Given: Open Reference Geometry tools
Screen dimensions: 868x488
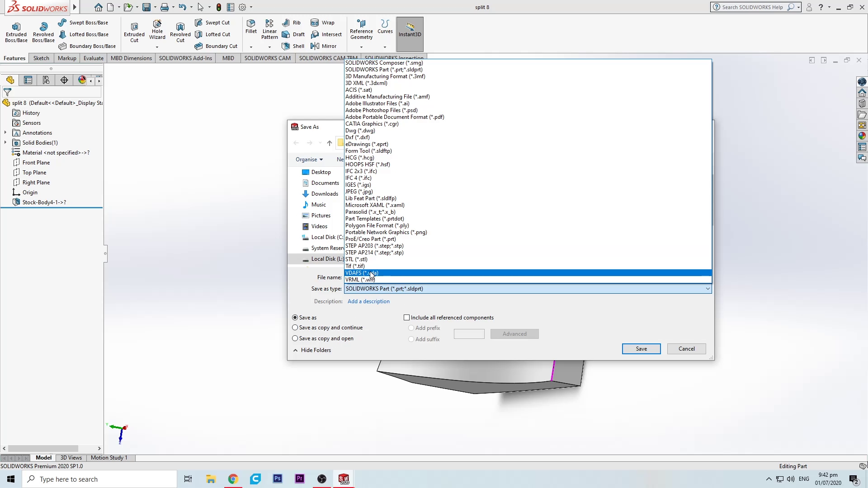Looking at the screenshot, I should click(361, 30).
